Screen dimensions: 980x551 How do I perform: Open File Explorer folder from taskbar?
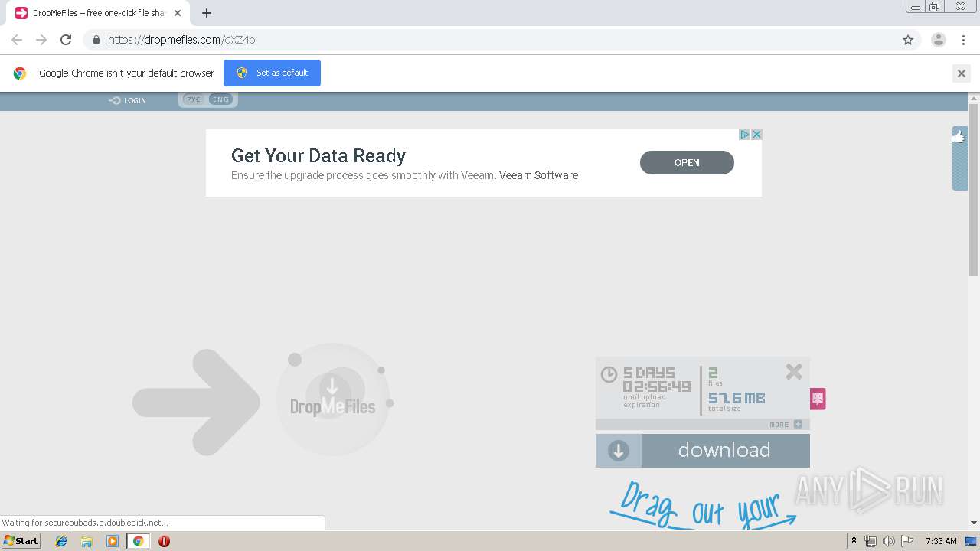(x=87, y=541)
